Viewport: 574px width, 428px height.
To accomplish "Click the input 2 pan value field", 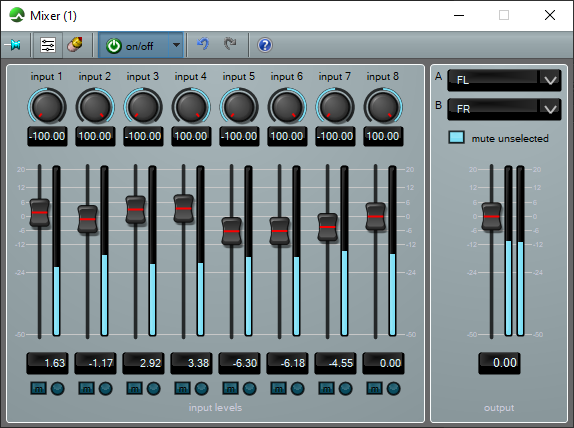I will 95,136.
